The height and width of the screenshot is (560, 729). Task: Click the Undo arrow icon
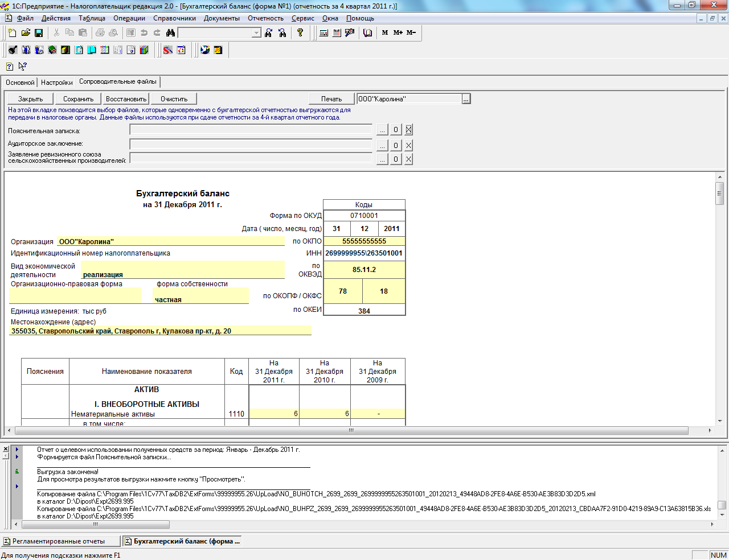pyautogui.click(x=144, y=33)
